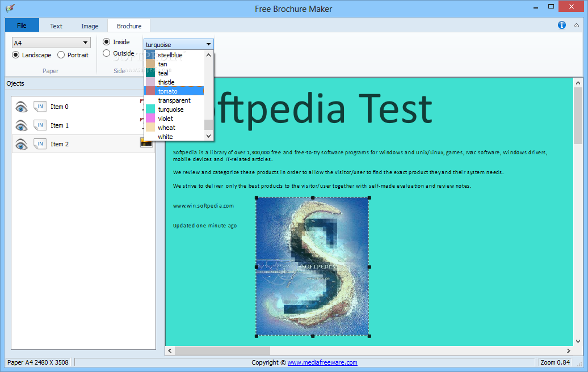Click the 'Paper A4 2480 X 3508' status entry
This screenshot has width=588, height=372.
pyautogui.click(x=38, y=362)
